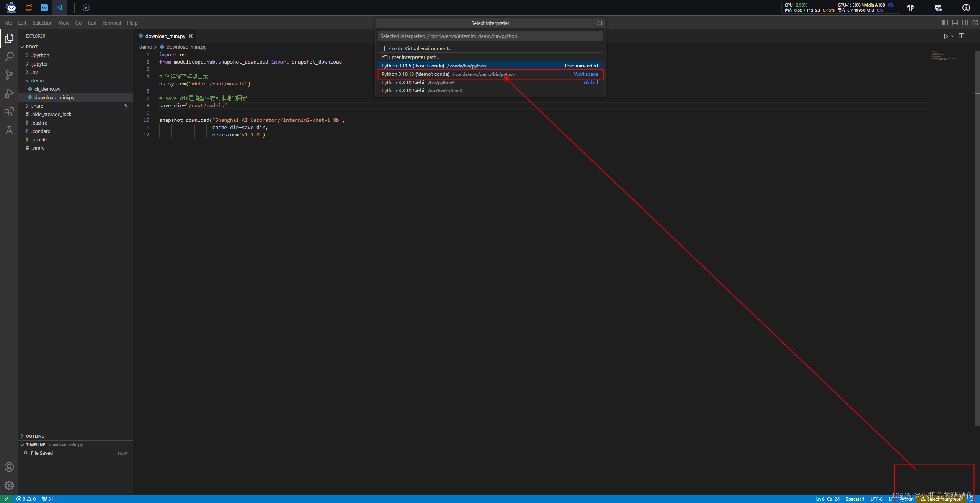
Task: Click the info icon in top right
Action: click(x=966, y=8)
